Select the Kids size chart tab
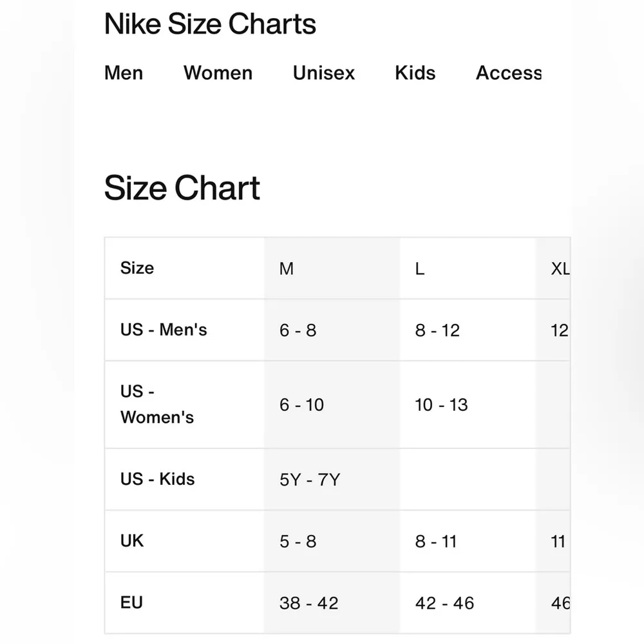 point(415,73)
